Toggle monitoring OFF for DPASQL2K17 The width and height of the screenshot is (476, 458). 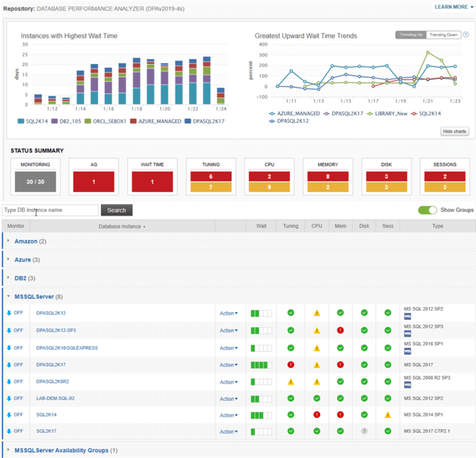(x=15, y=365)
